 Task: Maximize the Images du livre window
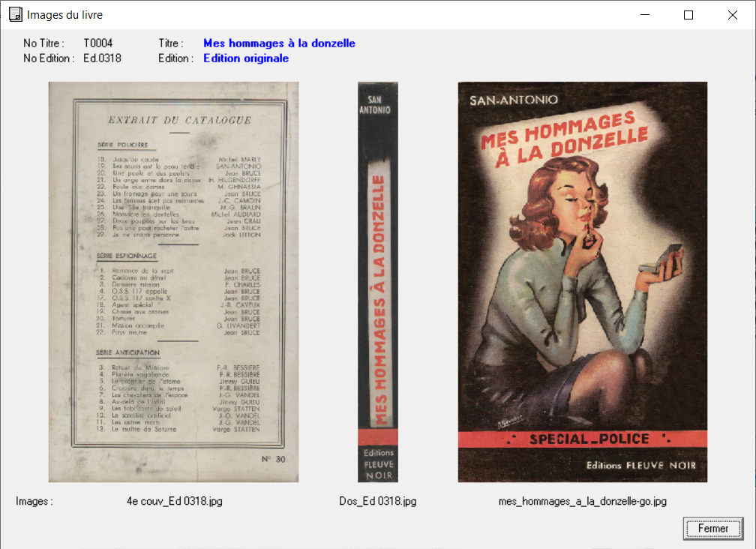coord(688,15)
